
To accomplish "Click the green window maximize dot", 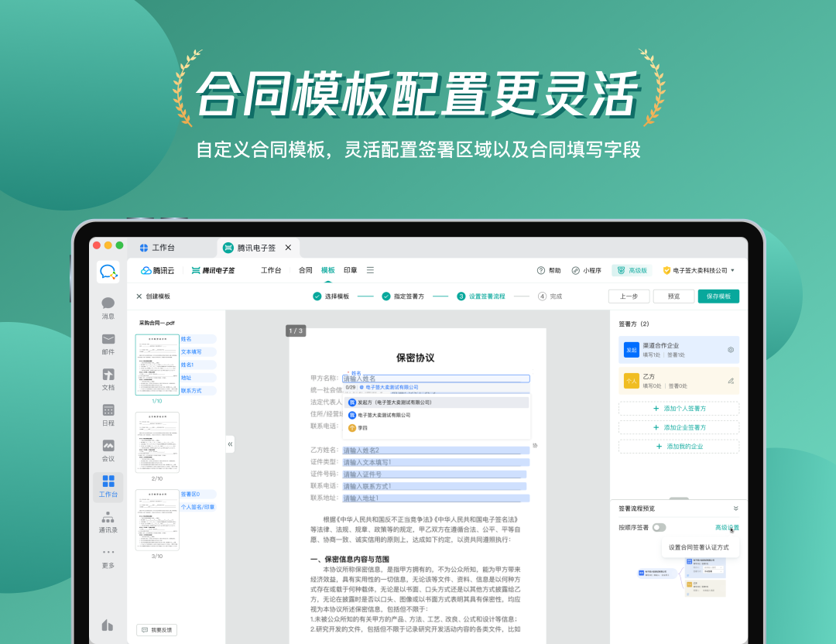I will (x=119, y=245).
